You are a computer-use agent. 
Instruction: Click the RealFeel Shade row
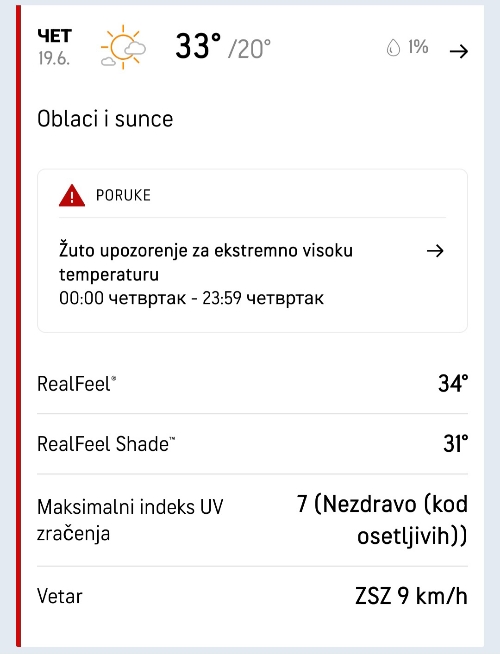coord(252,444)
